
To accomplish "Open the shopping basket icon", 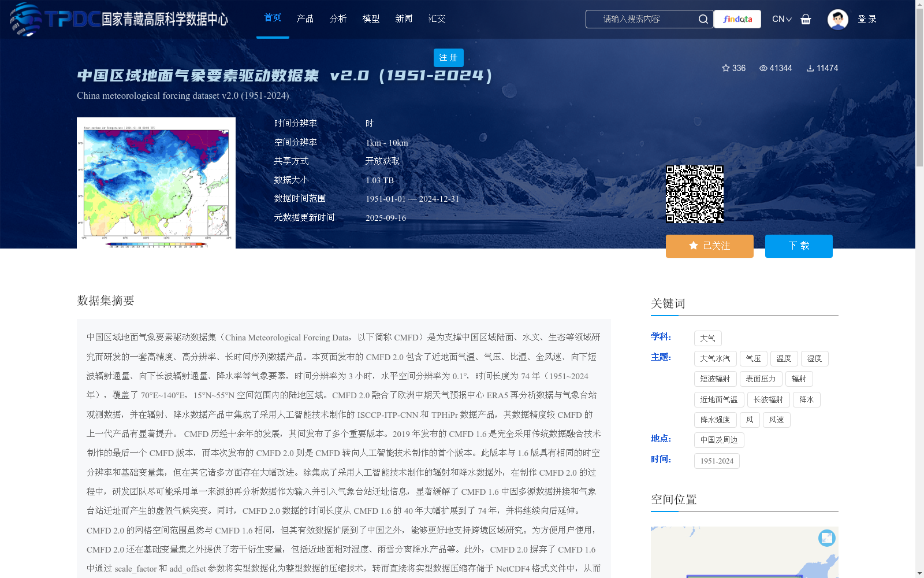I will point(806,19).
